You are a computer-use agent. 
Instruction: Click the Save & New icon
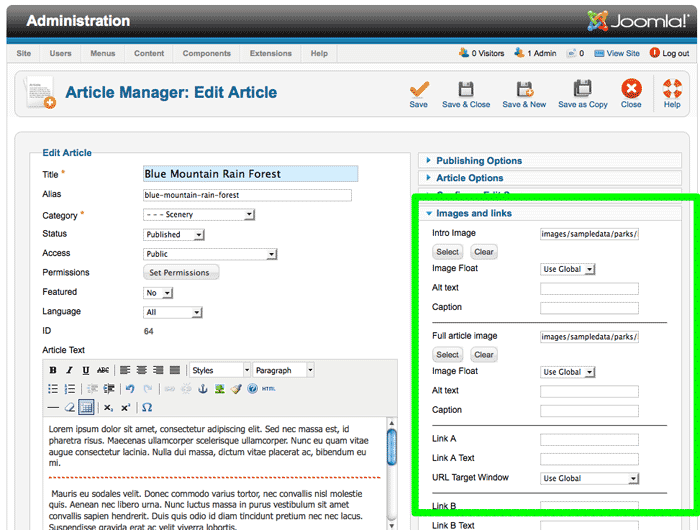tap(524, 90)
